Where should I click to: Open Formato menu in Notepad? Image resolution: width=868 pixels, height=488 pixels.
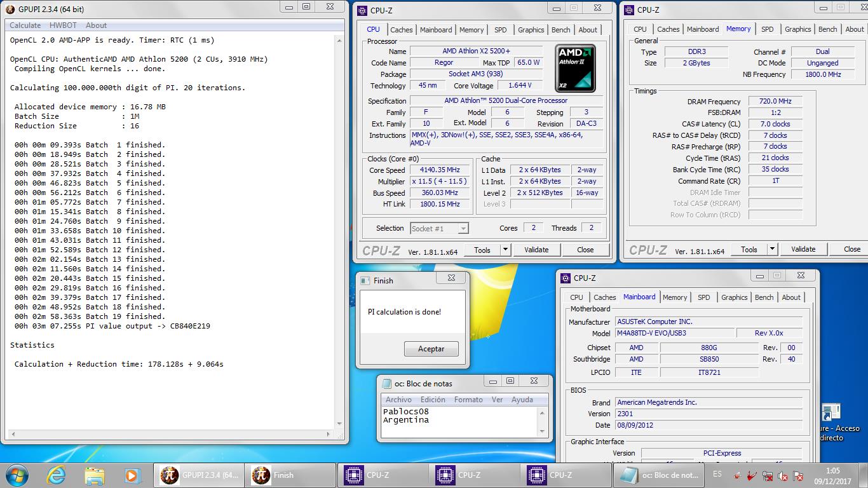tap(468, 400)
